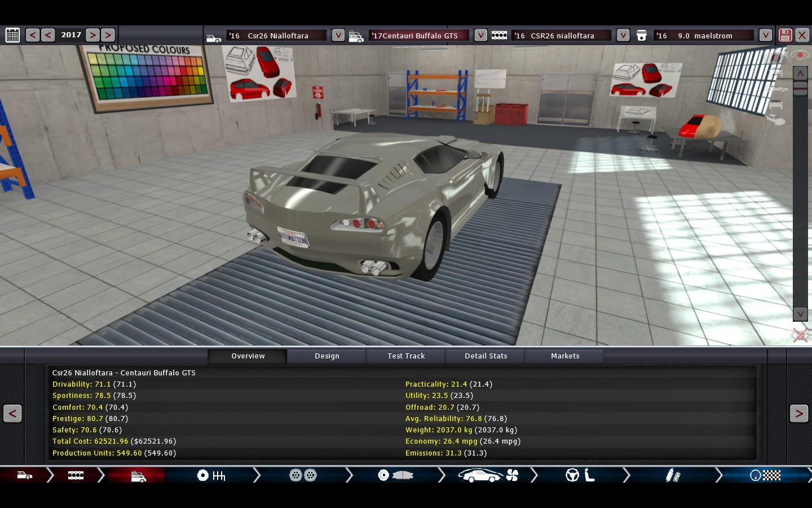Open the testing checkered flag step
The image size is (812, 508).
pos(765,476)
